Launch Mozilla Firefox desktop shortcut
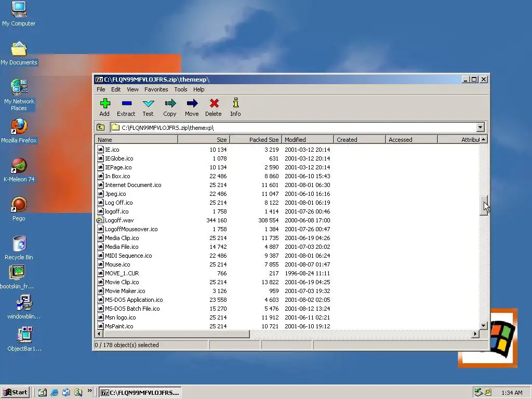 tap(19, 127)
